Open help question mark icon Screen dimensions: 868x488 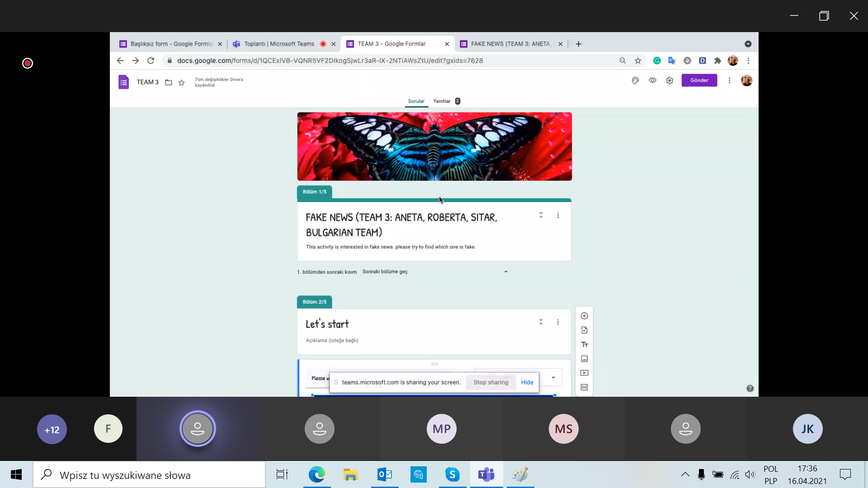click(750, 389)
